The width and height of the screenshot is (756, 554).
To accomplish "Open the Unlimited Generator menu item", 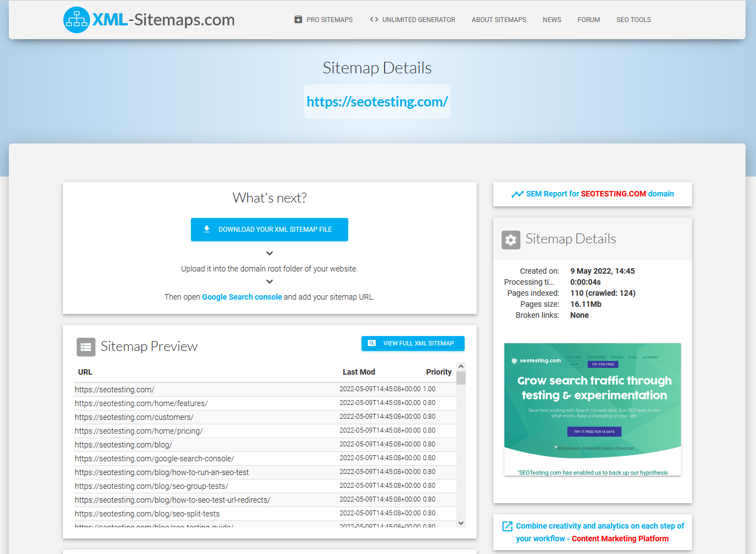I will (x=412, y=20).
